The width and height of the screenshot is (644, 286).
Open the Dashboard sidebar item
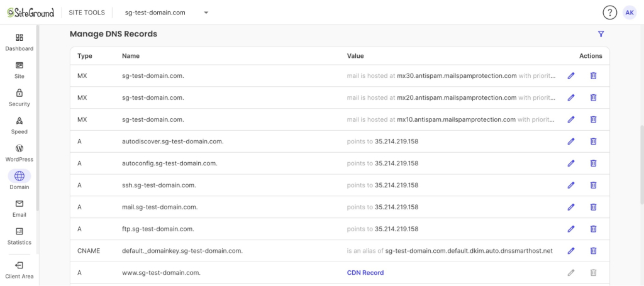(x=19, y=43)
